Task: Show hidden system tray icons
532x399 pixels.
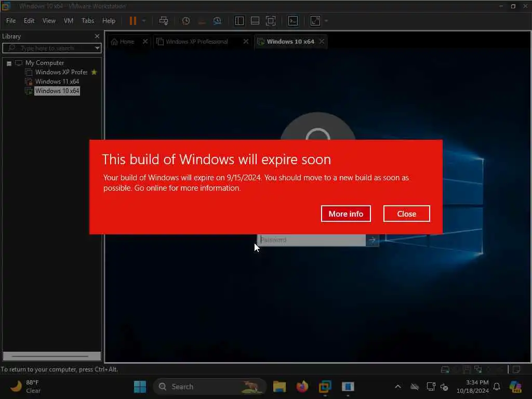Action: [x=398, y=387]
